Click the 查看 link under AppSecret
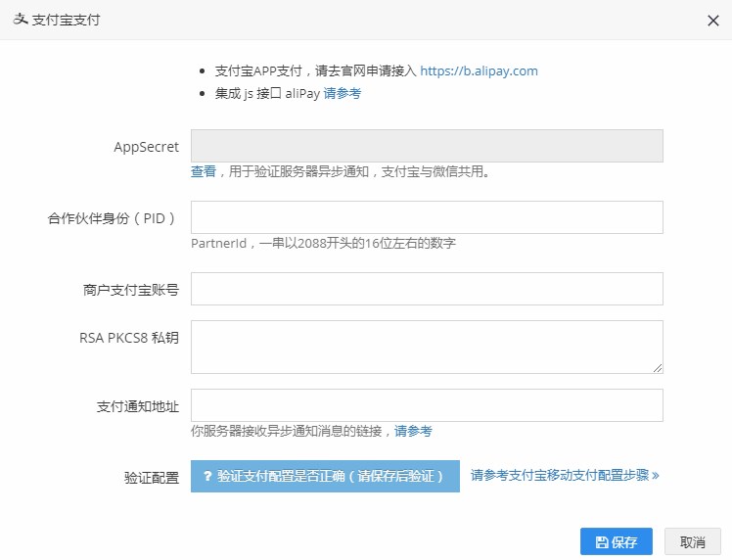732x560 pixels. tap(204, 171)
